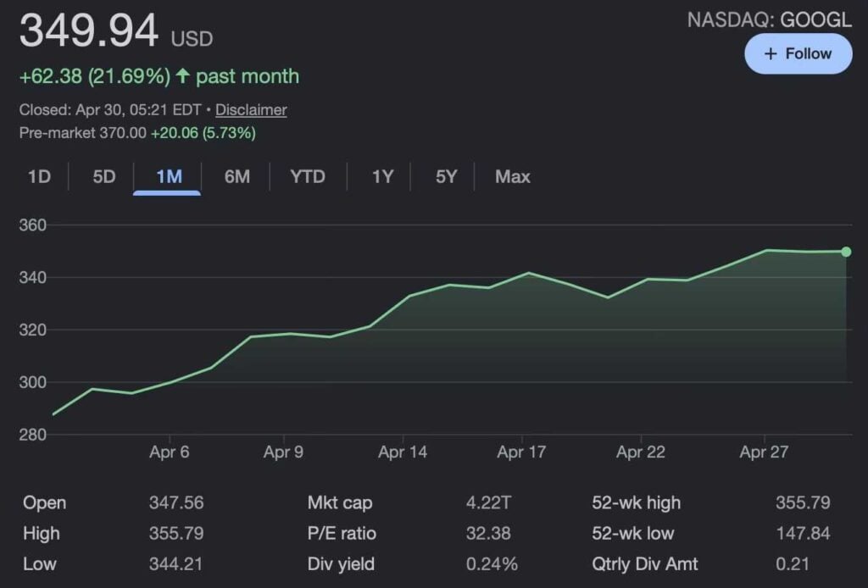868x588 pixels.
Task: Click the P/E ratio label
Action: [x=342, y=534]
